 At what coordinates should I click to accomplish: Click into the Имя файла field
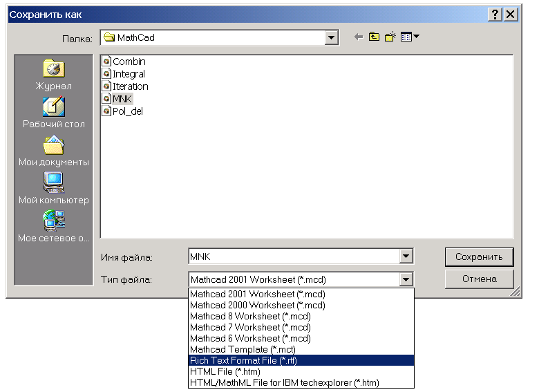(294, 256)
